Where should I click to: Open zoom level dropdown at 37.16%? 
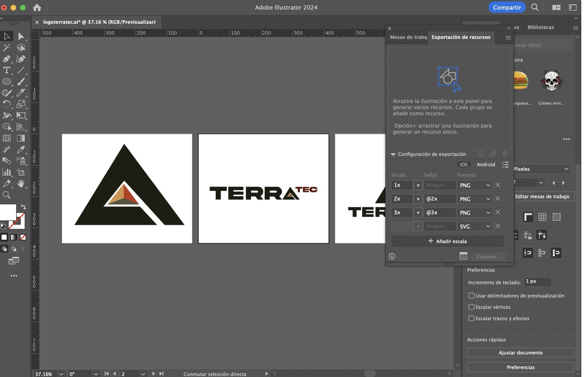click(61, 374)
